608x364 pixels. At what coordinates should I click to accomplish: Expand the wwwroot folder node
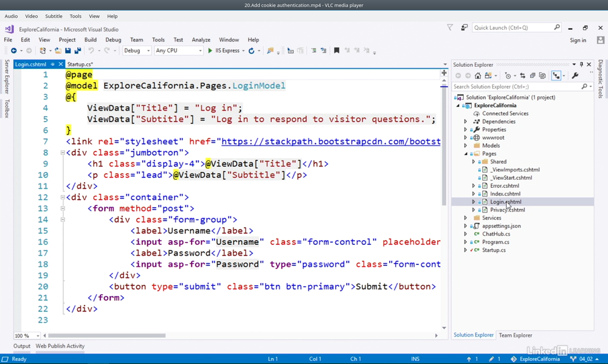(x=466, y=137)
